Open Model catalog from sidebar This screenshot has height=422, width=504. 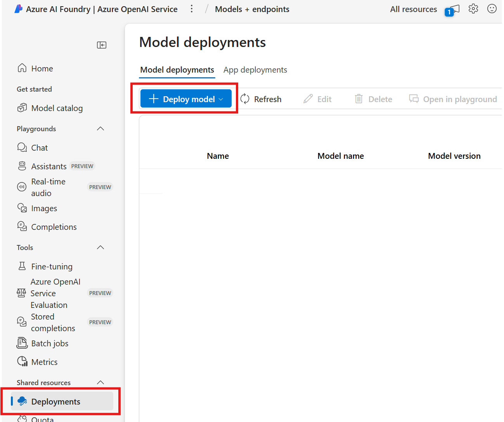tap(57, 108)
